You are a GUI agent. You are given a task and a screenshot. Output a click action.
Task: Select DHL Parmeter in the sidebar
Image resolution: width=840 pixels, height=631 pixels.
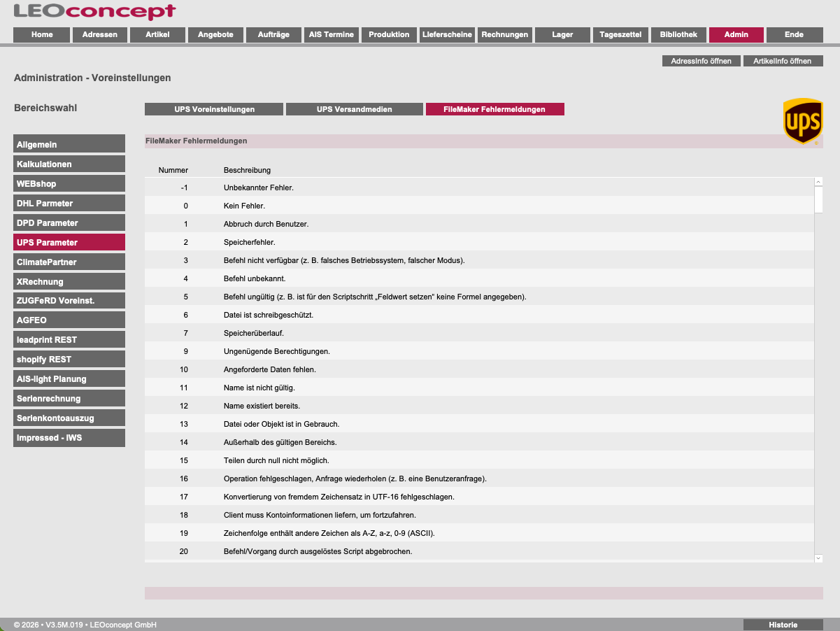tap(69, 203)
